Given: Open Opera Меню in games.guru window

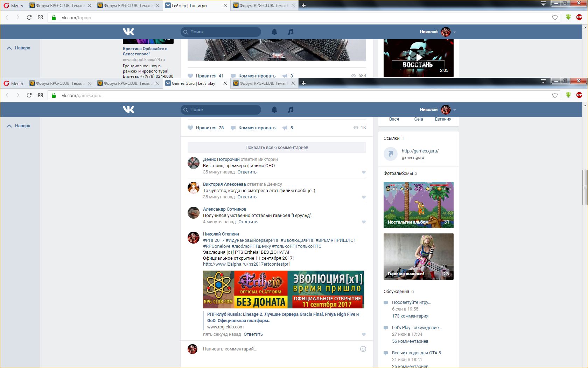Looking at the screenshot, I should tap(13, 83).
